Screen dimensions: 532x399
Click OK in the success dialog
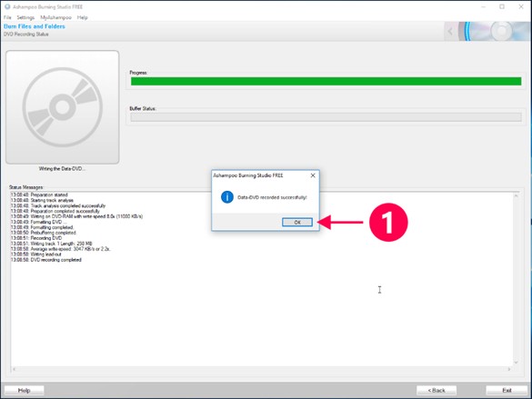point(297,223)
